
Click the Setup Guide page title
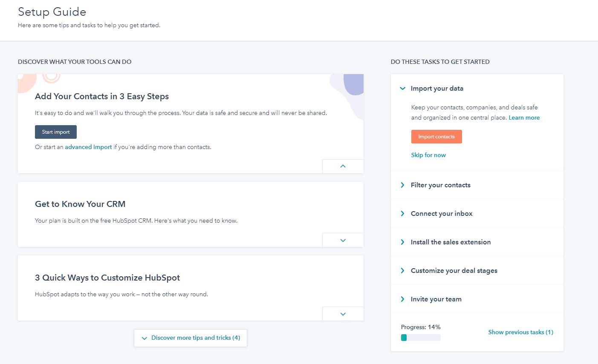[52, 12]
